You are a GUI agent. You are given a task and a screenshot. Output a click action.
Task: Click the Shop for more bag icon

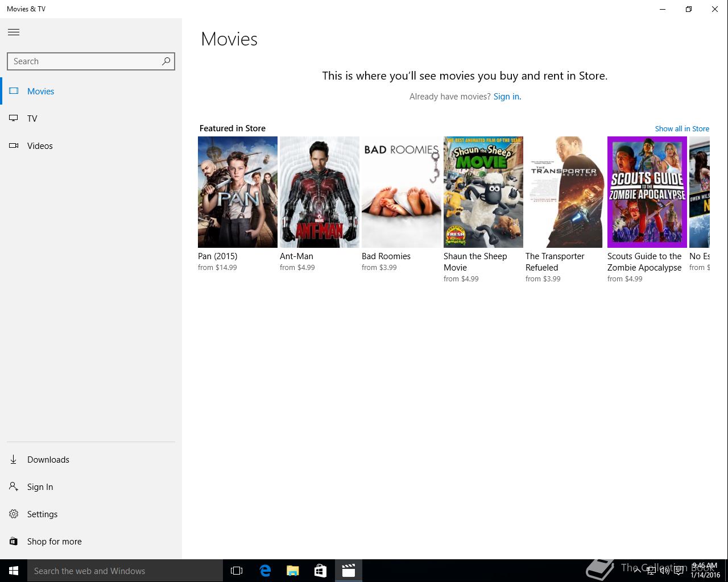[14, 541]
